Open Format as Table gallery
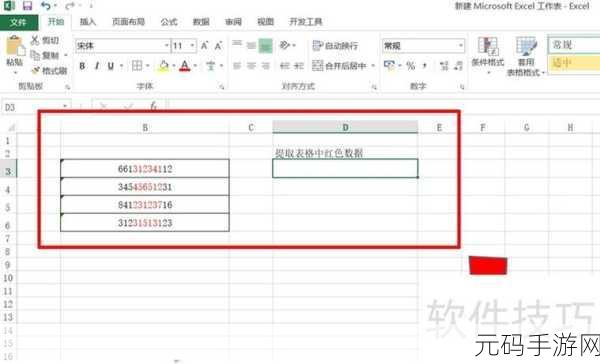This screenshot has height=364, width=600. [526, 56]
